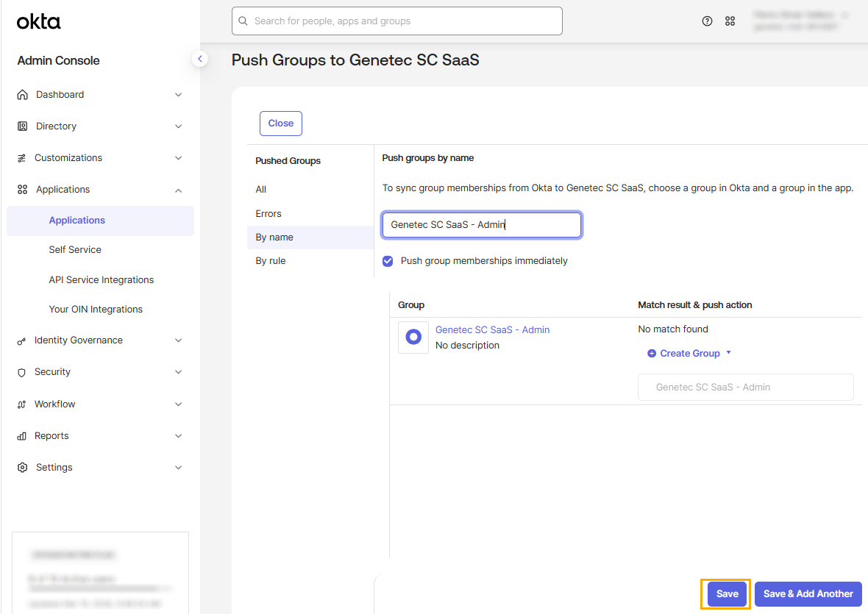Viewport: 868px width, 614px height.
Task: Switch to the By rule tab
Action: (x=271, y=261)
